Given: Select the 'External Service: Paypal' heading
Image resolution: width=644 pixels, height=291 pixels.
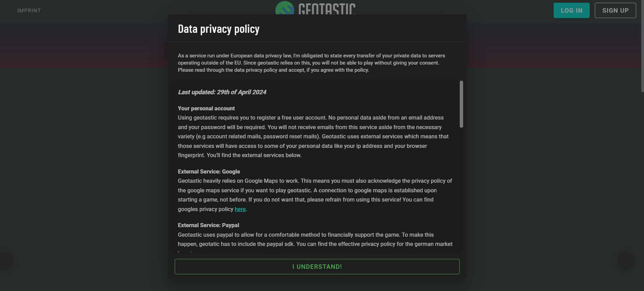Looking at the screenshot, I should point(208,225).
